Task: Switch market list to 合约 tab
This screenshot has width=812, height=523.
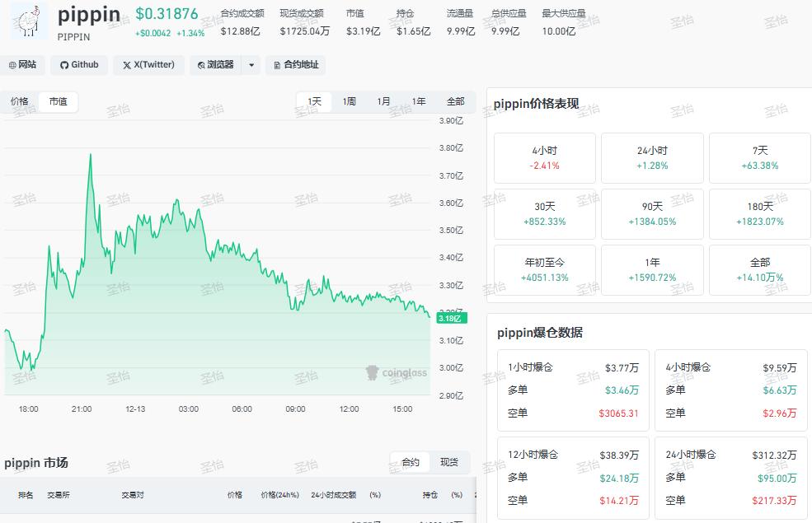Action: 411,463
